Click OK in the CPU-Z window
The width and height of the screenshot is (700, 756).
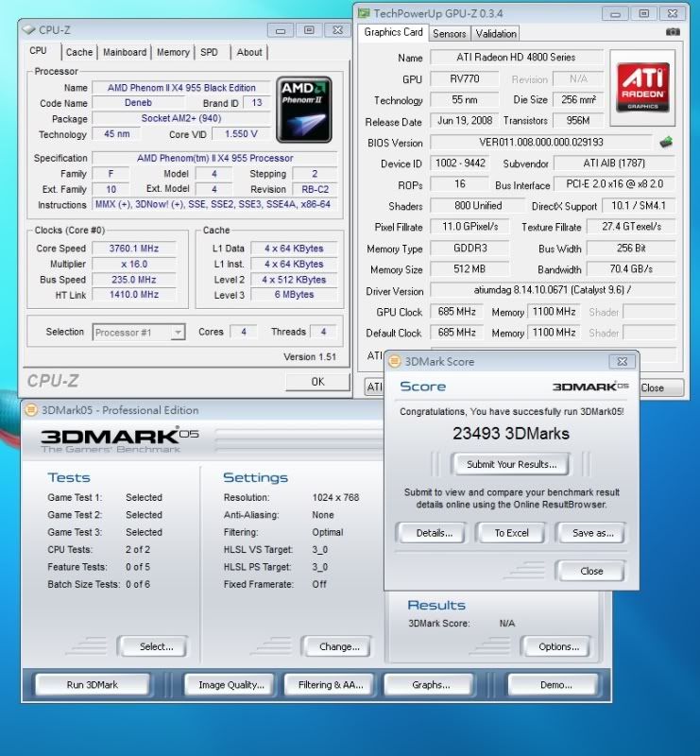(317, 382)
